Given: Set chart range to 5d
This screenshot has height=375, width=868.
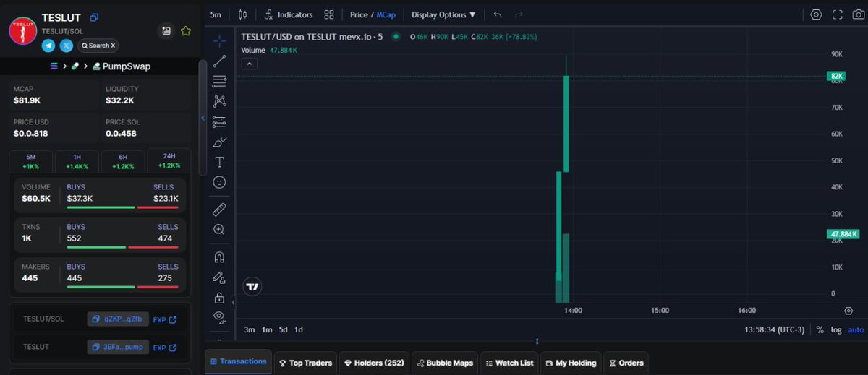Looking at the screenshot, I should 284,329.
